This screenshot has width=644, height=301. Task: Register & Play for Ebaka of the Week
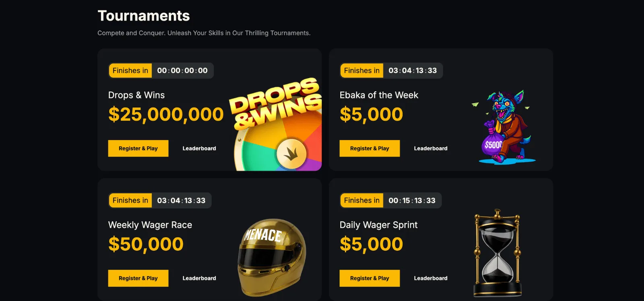pos(369,148)
